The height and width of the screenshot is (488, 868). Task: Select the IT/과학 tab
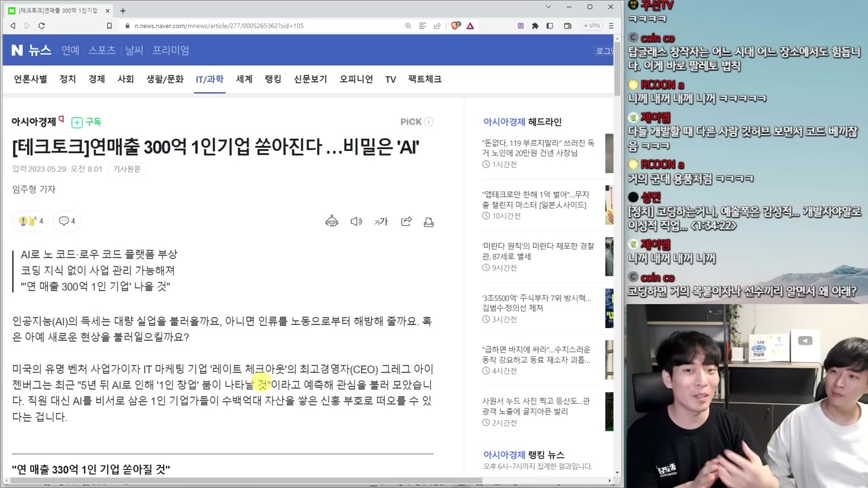pyautogui.click(x=209, y=79)
